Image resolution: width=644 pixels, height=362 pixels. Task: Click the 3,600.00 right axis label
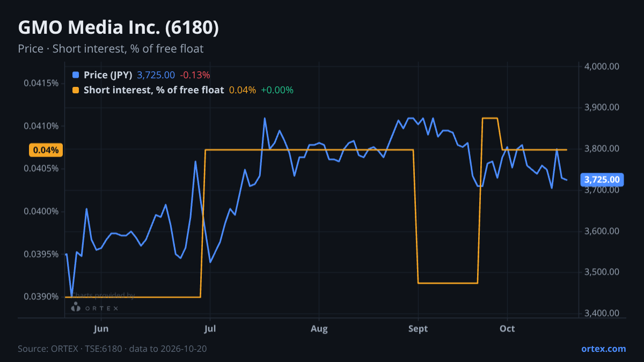click(602, 232)
